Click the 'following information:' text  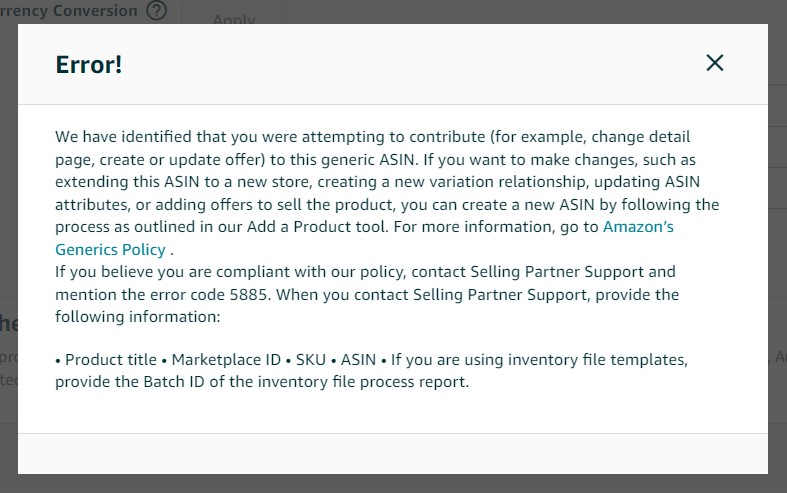[x=138, y=317]
